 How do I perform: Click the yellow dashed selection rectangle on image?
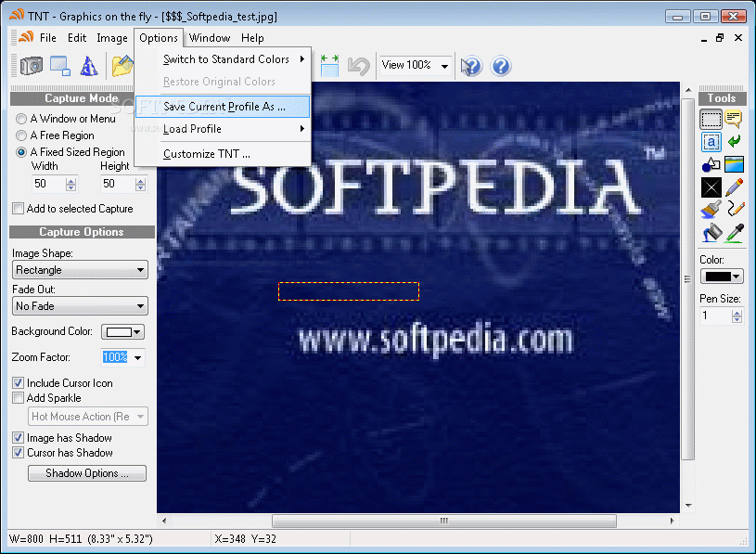pyautogui.click(x=349, y=291)
